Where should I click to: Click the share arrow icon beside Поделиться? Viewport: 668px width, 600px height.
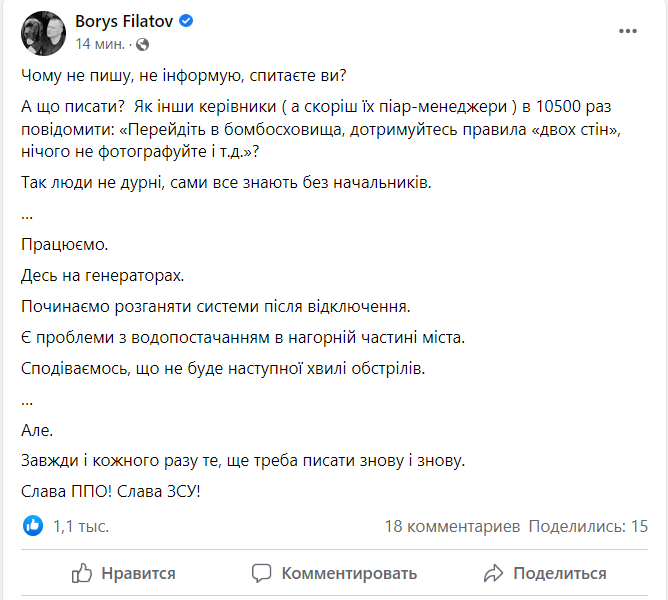coord(492,573)
